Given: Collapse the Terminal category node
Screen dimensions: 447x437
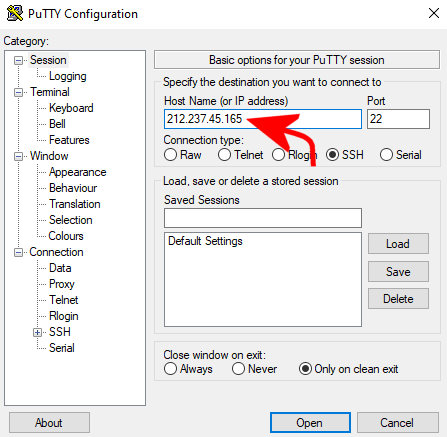Looking at the screenshot, I should click(18, 92).
